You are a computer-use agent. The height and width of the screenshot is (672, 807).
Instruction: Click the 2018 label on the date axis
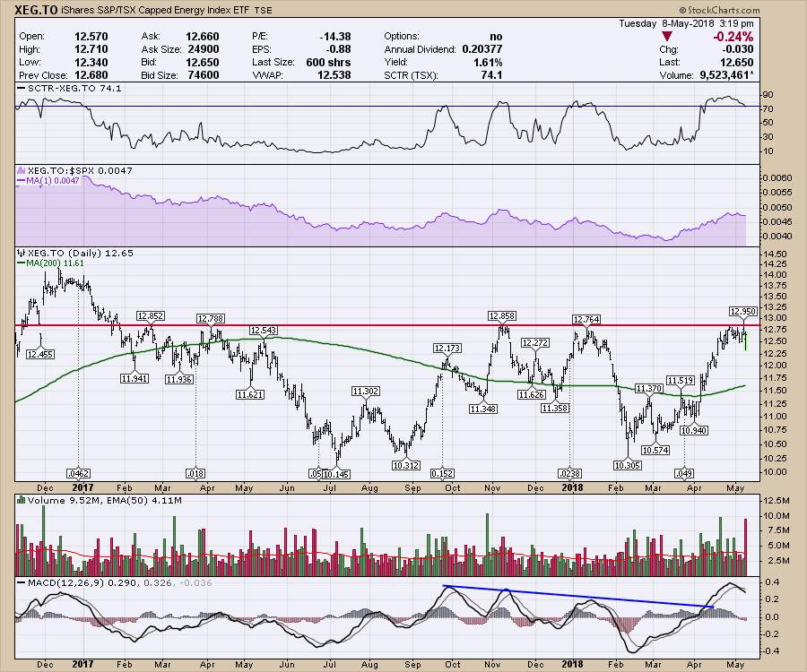point(572,487)
